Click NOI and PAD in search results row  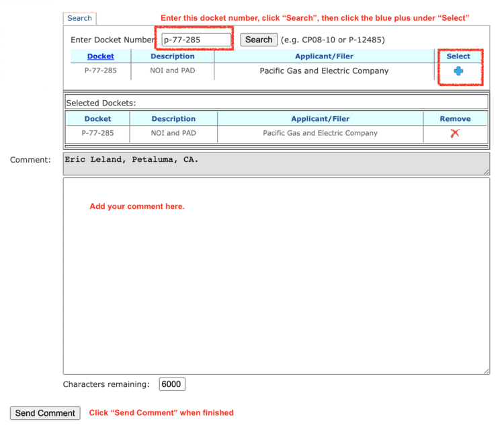173,71
